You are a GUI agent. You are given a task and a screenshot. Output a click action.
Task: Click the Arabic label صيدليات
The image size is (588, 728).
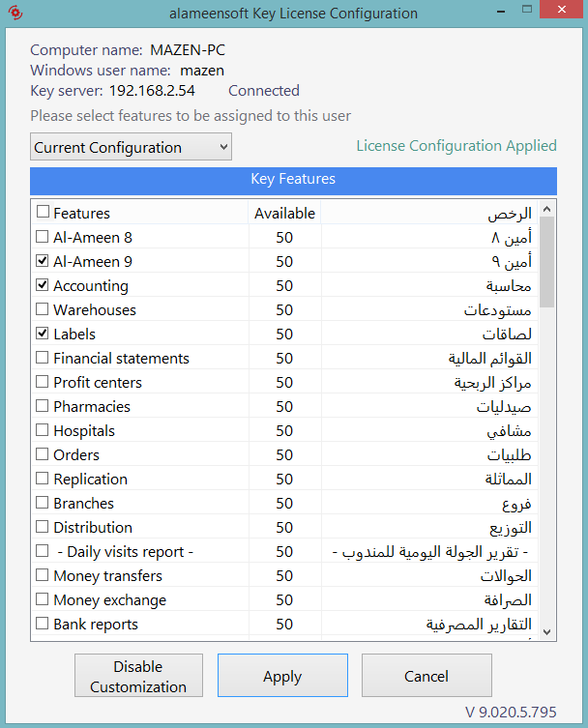pyautogui.click(x=504, y=407)
